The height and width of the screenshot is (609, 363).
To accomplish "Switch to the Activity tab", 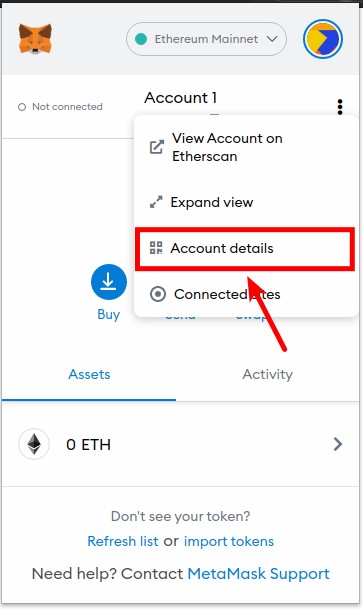I will [x=267, y=374].
